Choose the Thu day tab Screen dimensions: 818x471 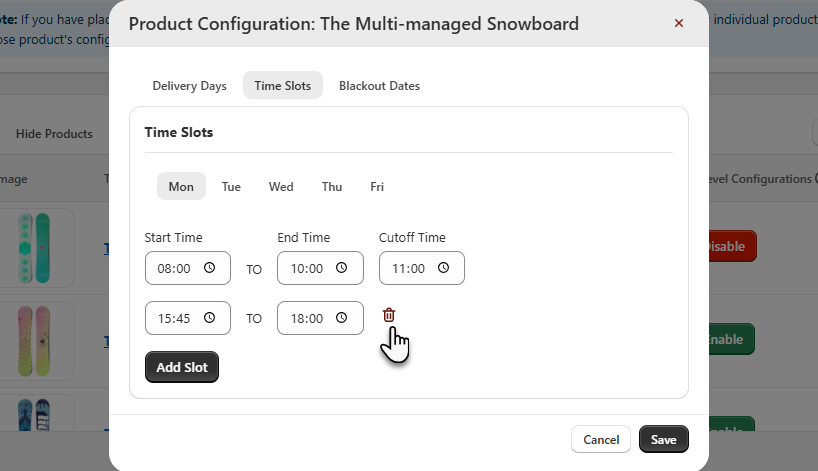click(332, 187)
